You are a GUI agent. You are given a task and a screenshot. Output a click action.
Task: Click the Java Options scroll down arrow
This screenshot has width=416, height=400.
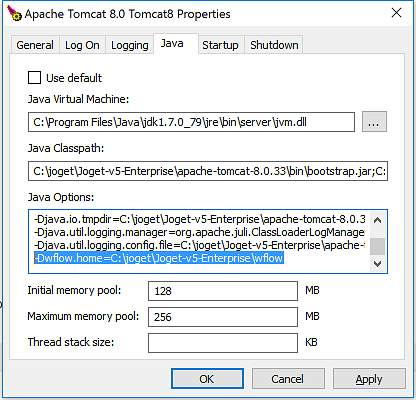click(377, 264)
